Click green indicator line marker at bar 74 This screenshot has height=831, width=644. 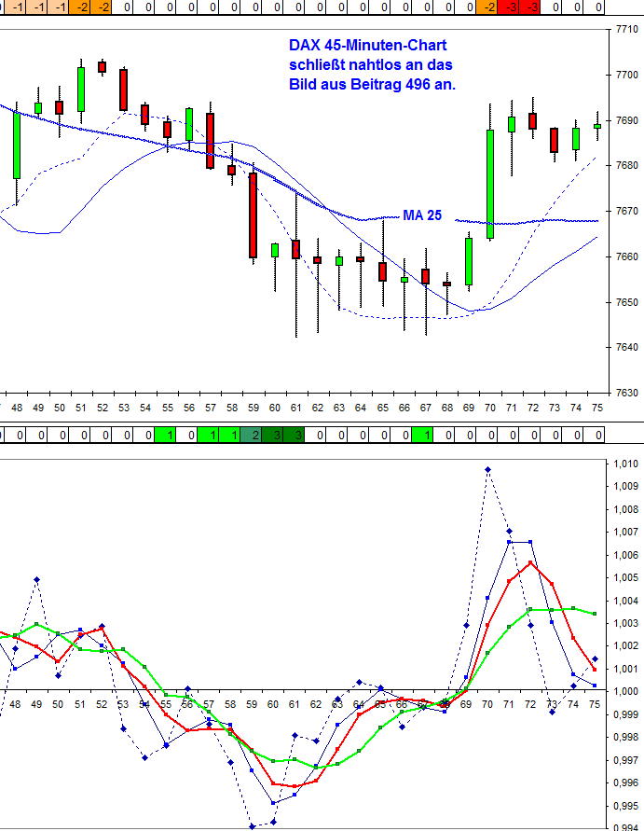coord(573,608)
